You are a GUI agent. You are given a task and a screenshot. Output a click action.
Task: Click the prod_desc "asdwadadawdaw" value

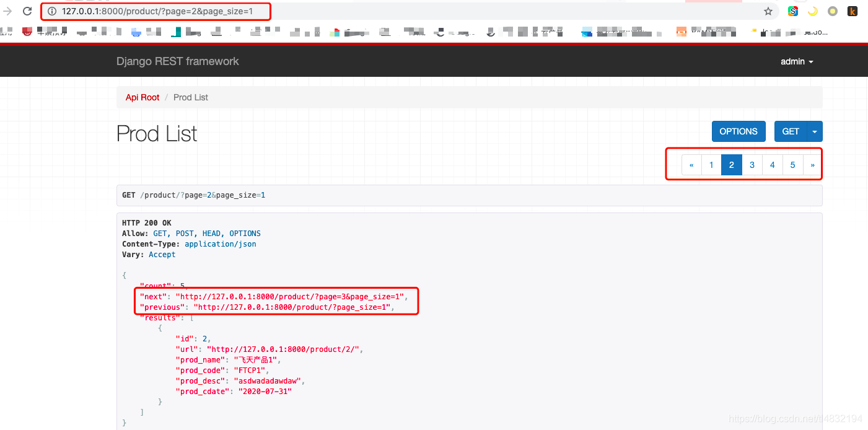267,381
